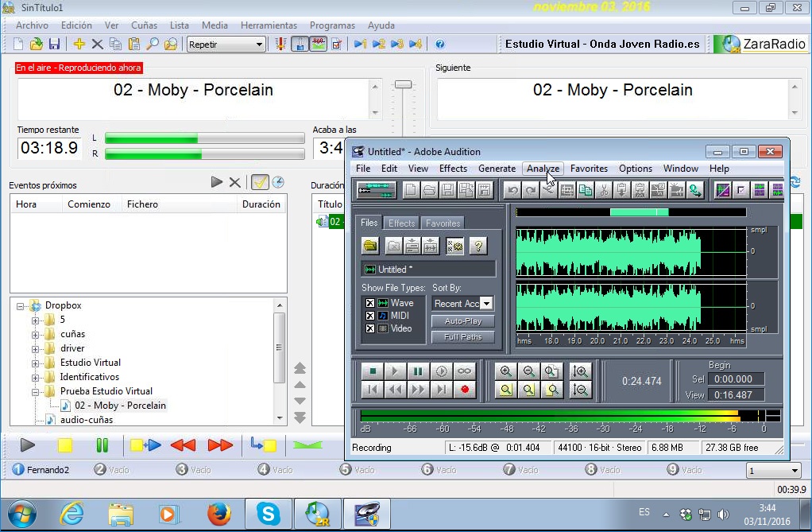Toggle the Auto-Play button in Files panel
Image resolution: width=812 pixels, height=532 pixels.
point(463,321)
